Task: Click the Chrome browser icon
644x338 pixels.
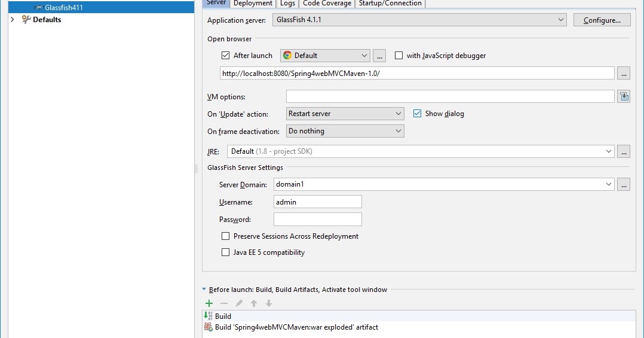Action: 287,55
